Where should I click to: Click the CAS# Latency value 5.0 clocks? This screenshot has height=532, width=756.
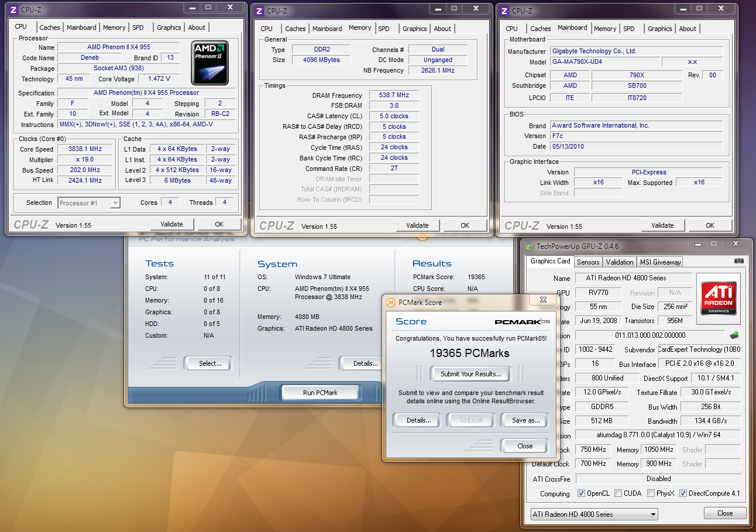pos(394,116)
